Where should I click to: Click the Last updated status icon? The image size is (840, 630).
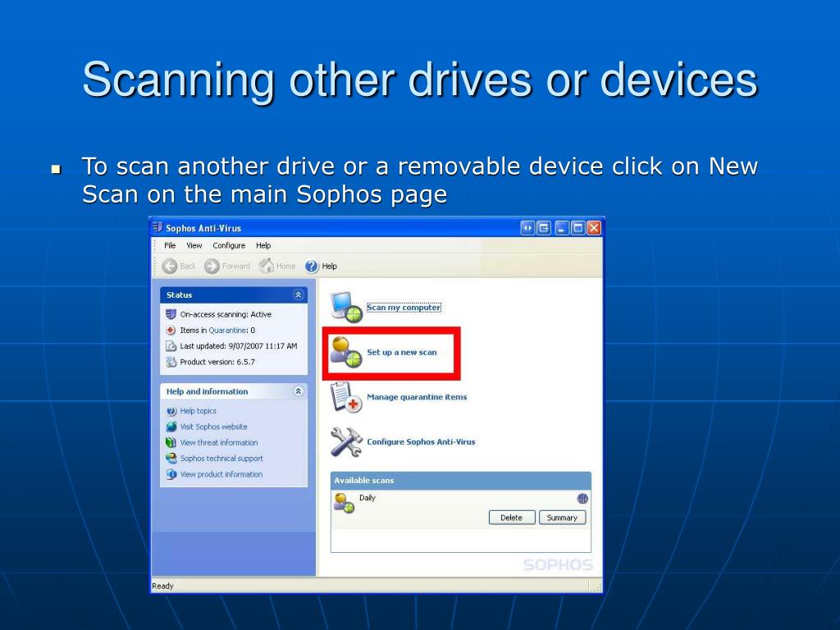click(x=171, y=346)
